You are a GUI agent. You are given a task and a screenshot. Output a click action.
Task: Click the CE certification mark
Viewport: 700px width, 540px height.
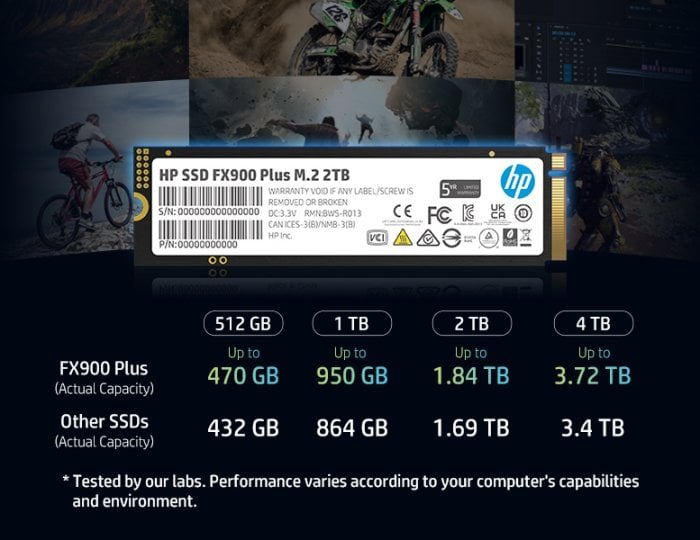click(x=402, y=212)
